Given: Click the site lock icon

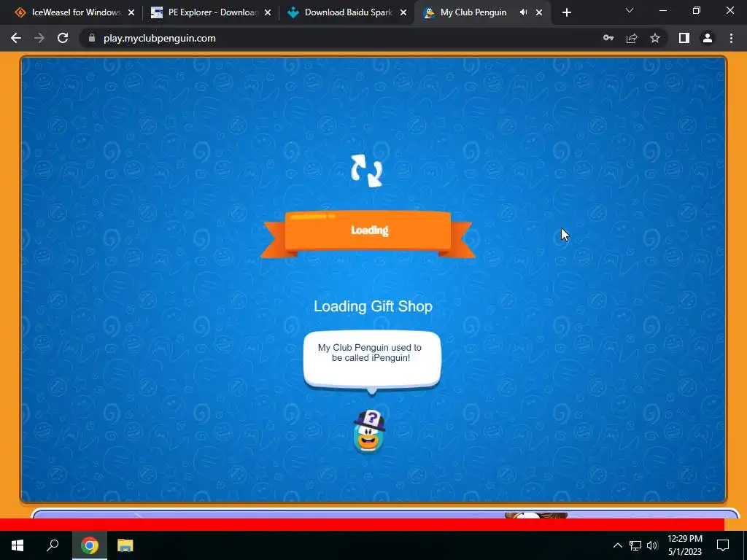Looking at the screenshot, I should pyautogui.click(x=92, y=38).
